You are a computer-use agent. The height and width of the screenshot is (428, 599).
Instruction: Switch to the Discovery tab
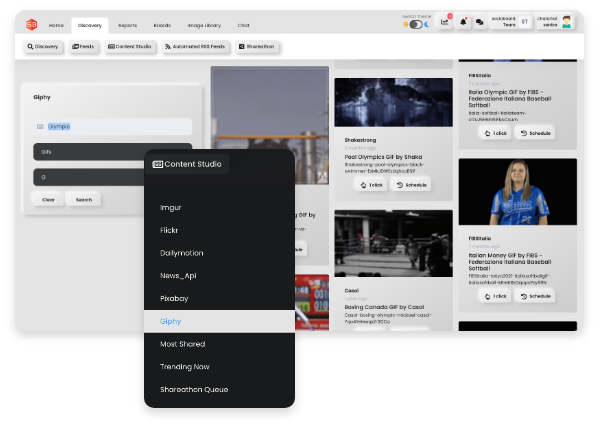pyautogui.click(x=90, y=25)
